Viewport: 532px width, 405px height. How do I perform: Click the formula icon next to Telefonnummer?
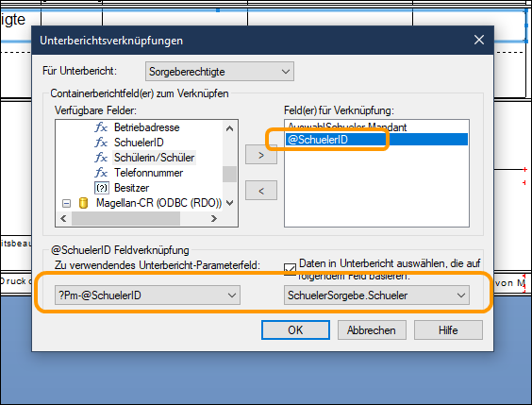click(101, 173)
